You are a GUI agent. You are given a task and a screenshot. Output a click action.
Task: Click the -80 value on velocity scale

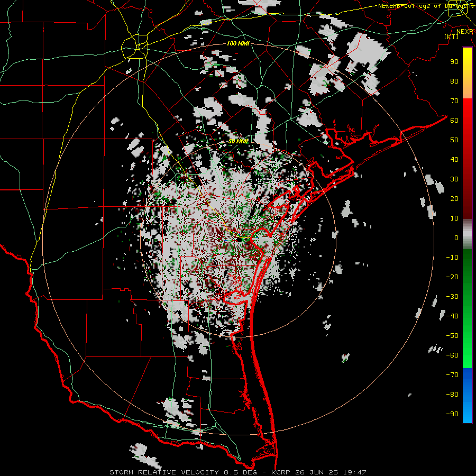coord(452,395)
